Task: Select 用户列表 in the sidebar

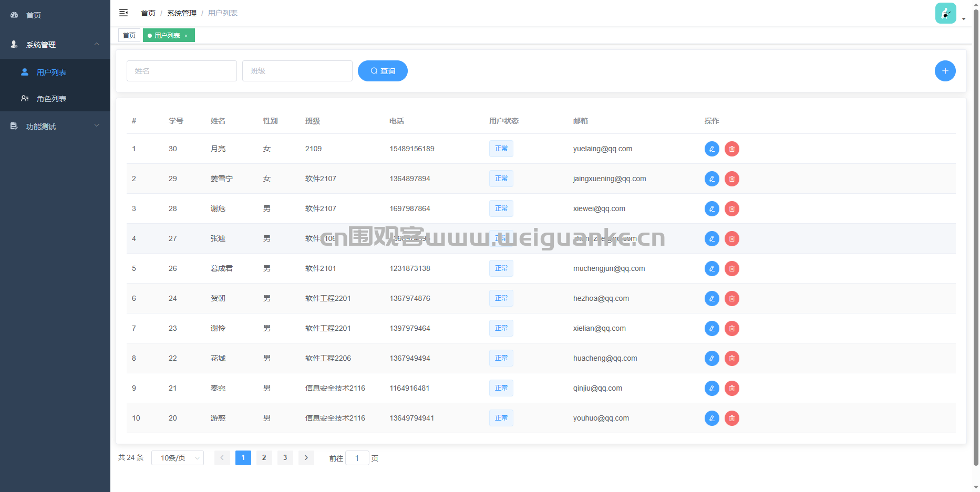Action: [55, 72]
